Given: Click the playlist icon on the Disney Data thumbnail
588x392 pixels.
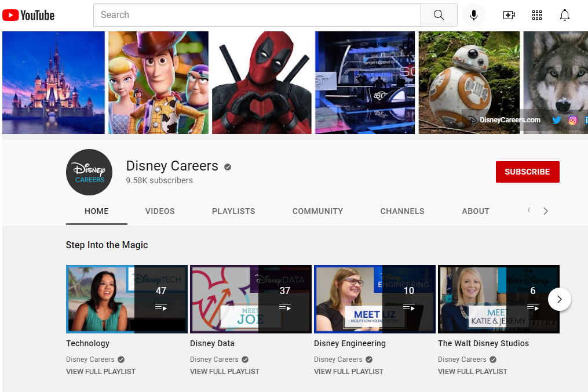Looking at the screenshot, I should pos(285,307).
